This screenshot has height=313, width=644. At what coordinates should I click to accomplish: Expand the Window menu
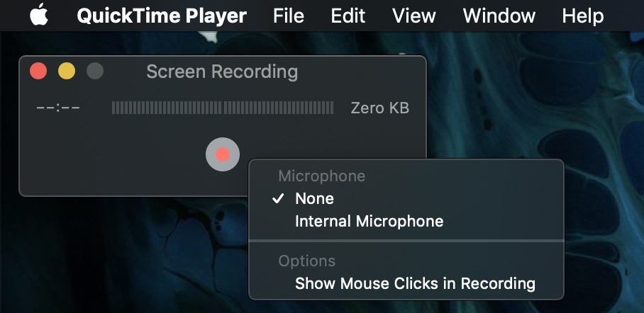coord(499,16)
